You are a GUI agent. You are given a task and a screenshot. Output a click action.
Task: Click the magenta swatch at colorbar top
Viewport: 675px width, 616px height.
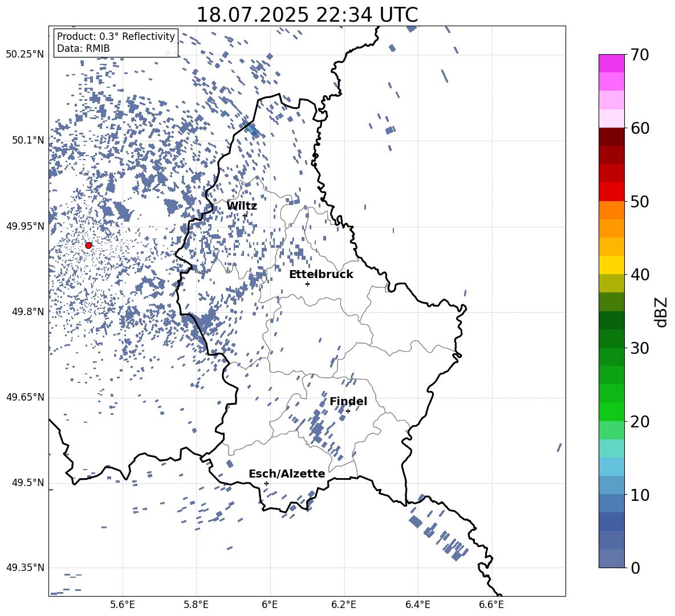(x=611, y=64)
